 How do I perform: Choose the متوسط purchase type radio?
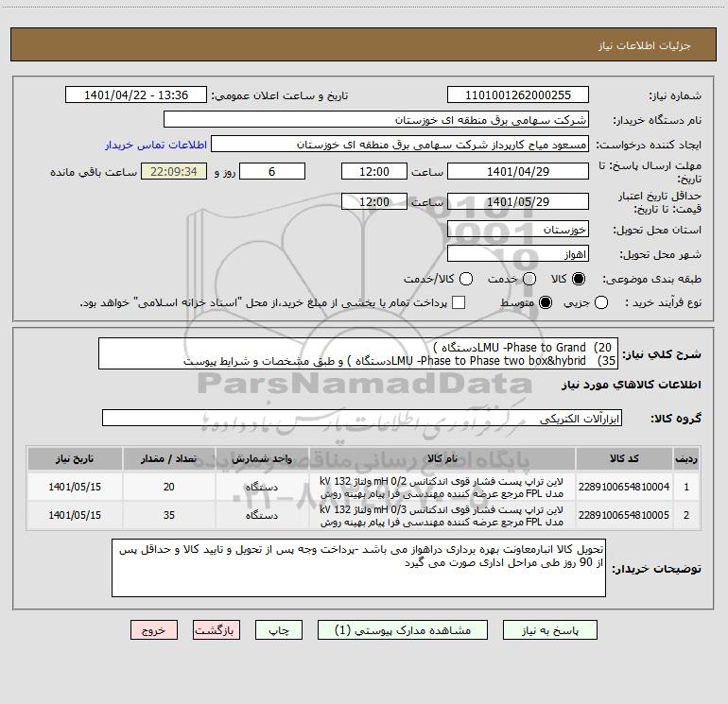546,302
